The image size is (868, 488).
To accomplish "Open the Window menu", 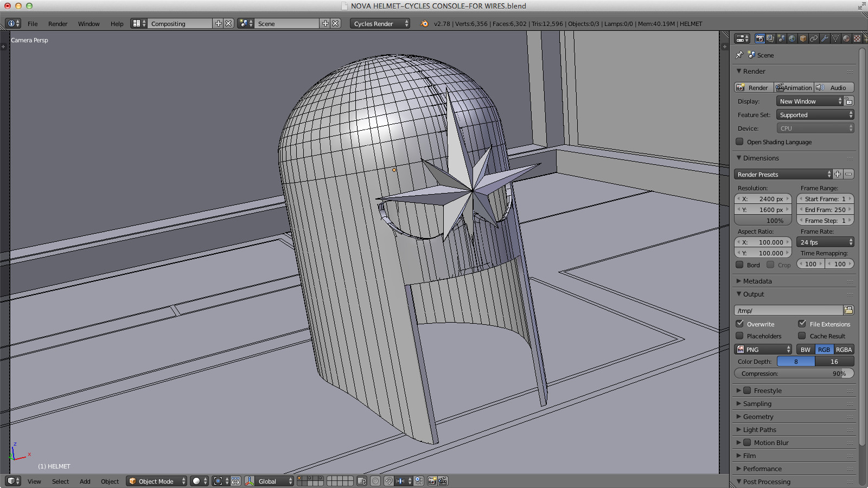I will [x=88, y=24].
